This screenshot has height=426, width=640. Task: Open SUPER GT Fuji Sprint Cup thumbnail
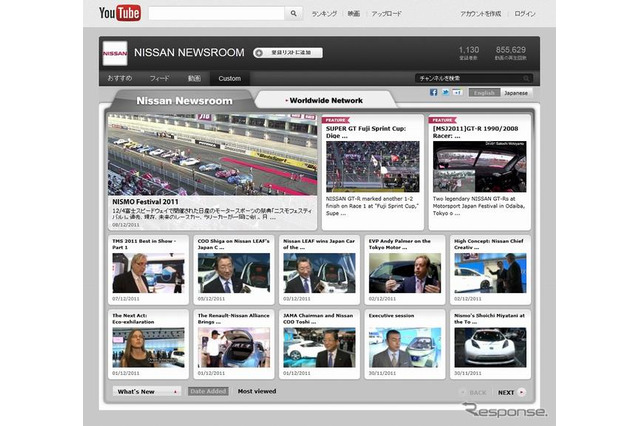point(373,166)
